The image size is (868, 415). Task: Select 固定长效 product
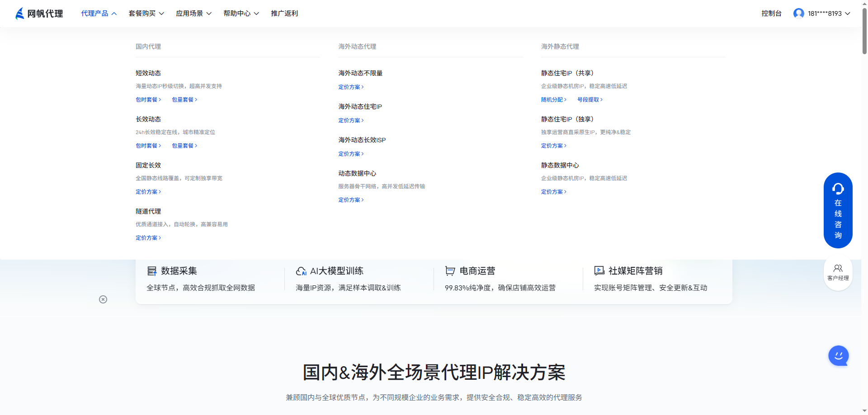pyautogui.click(x=148, y=165)
